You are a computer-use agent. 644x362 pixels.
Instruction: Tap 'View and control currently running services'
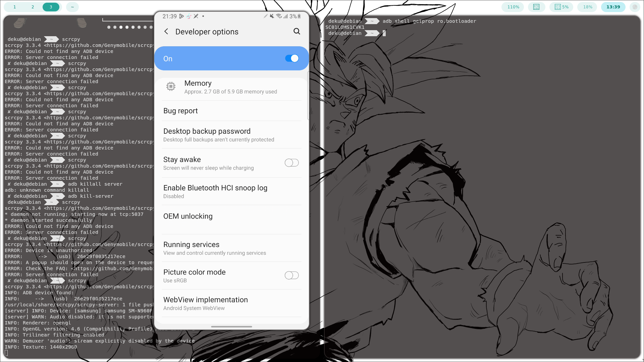(x=215, y=253)
